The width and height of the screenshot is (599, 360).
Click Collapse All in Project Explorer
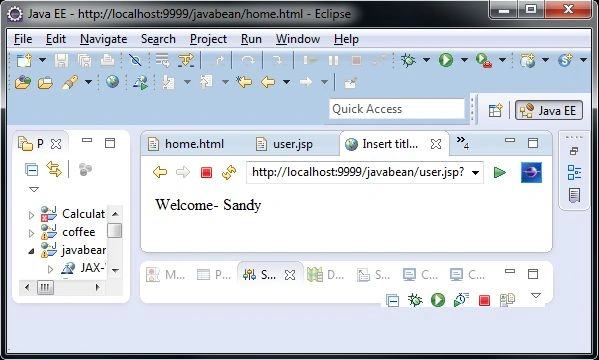[31, 169]
